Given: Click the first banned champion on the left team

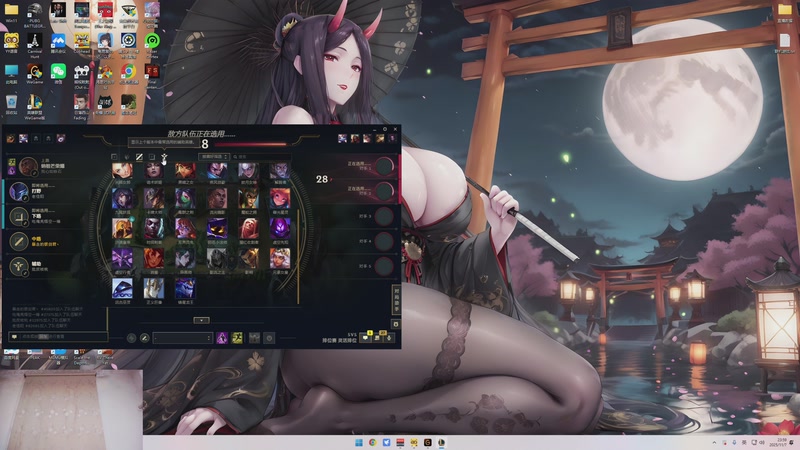Looking at the screenshot, I should tap(11, 138).
